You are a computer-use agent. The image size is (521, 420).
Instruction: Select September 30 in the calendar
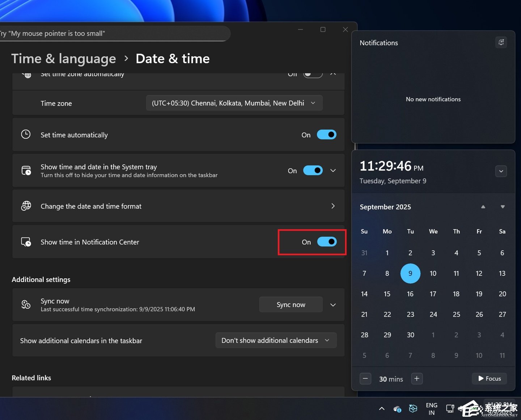pos(410,335)
